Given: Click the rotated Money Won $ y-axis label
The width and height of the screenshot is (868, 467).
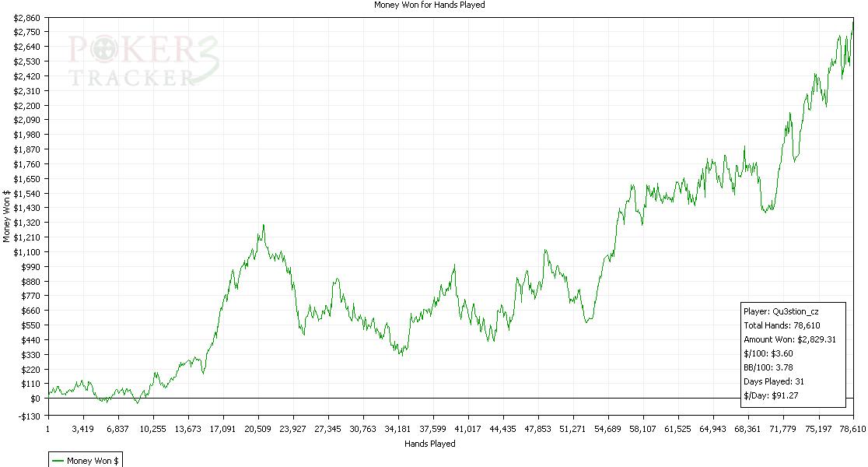Looking at the screenshot, I should 7,216.
